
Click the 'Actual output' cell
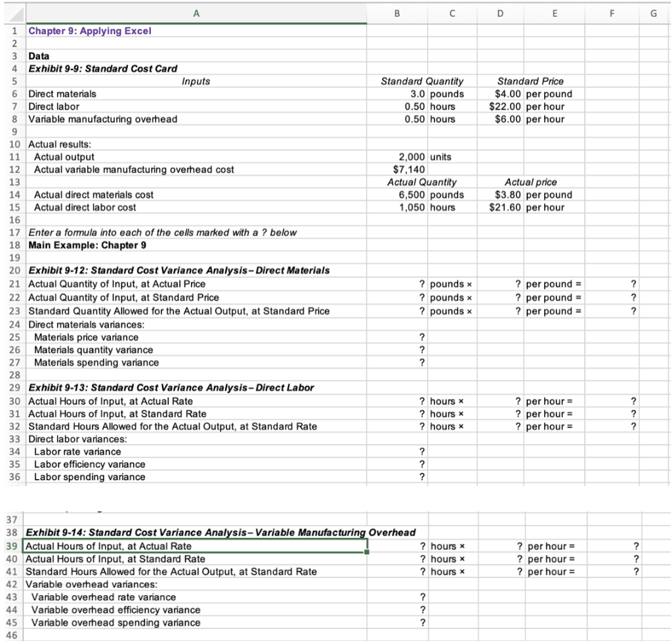pos(61,156)
